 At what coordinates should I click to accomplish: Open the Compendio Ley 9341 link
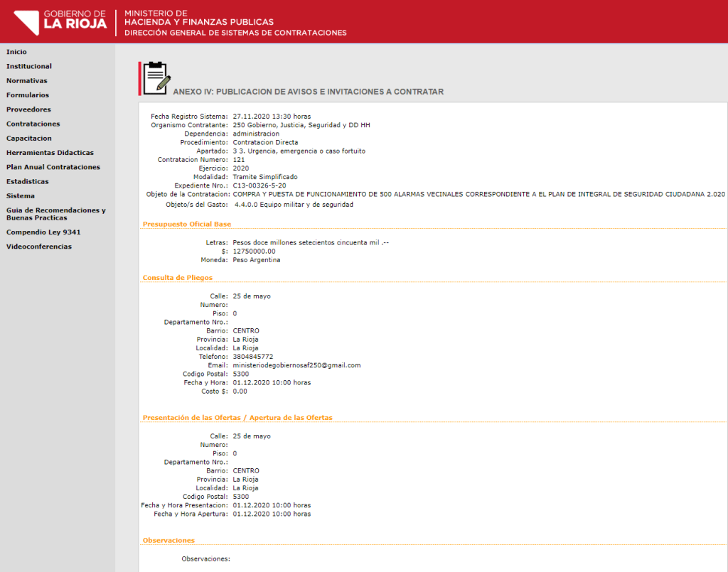(x=43, y=232)
